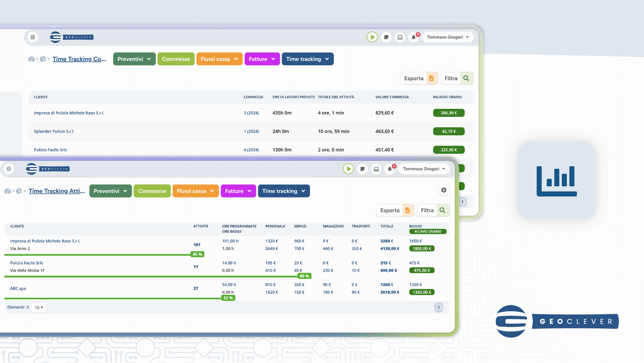
Task: Open Time Tracking Co... breadcrumb link
Action: coord(79,59)
